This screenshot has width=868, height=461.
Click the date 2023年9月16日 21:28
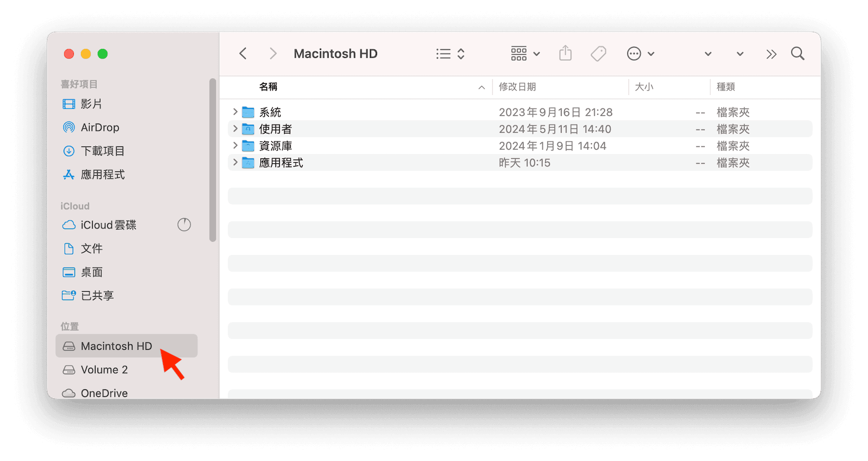click(x=556, y=112)
